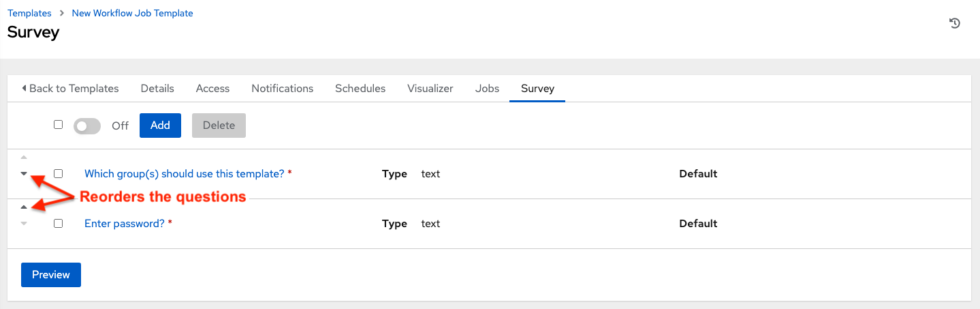Open the activity history clock icon
Viewport: 980px width, 309px height.
pyautogui.click(x=955, y=24)
